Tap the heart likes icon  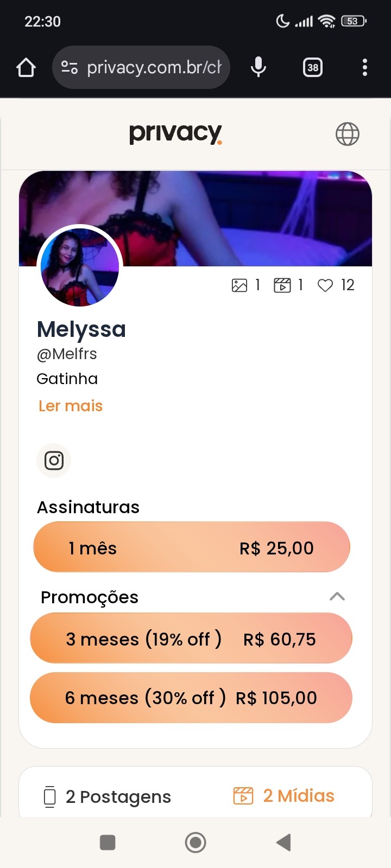[325, 285]
